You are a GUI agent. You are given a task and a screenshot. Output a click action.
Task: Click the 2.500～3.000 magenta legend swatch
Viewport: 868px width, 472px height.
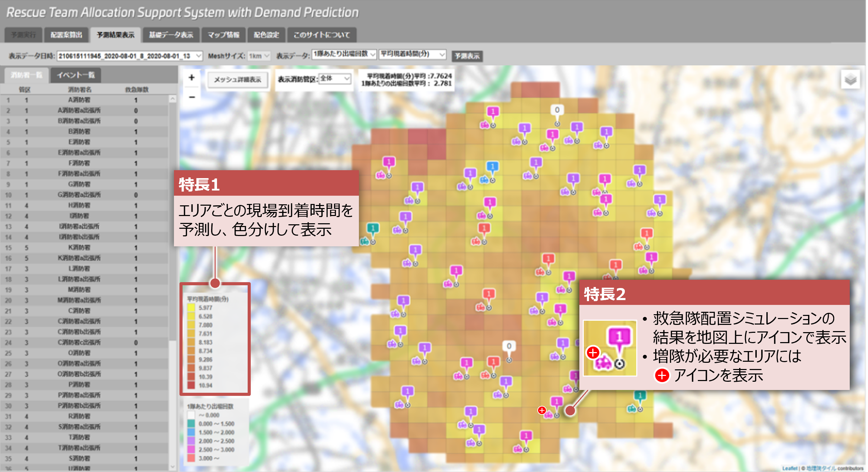(x=191, y=450)
